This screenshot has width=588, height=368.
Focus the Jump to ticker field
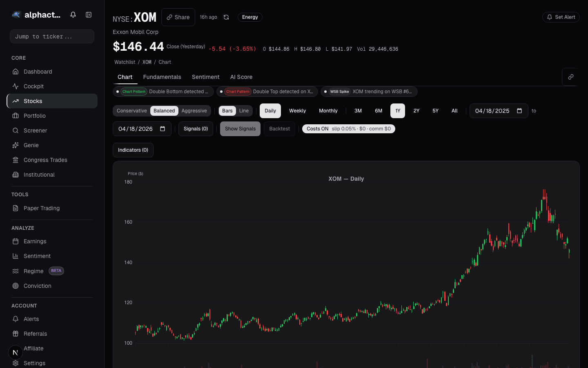pos(52,36)
